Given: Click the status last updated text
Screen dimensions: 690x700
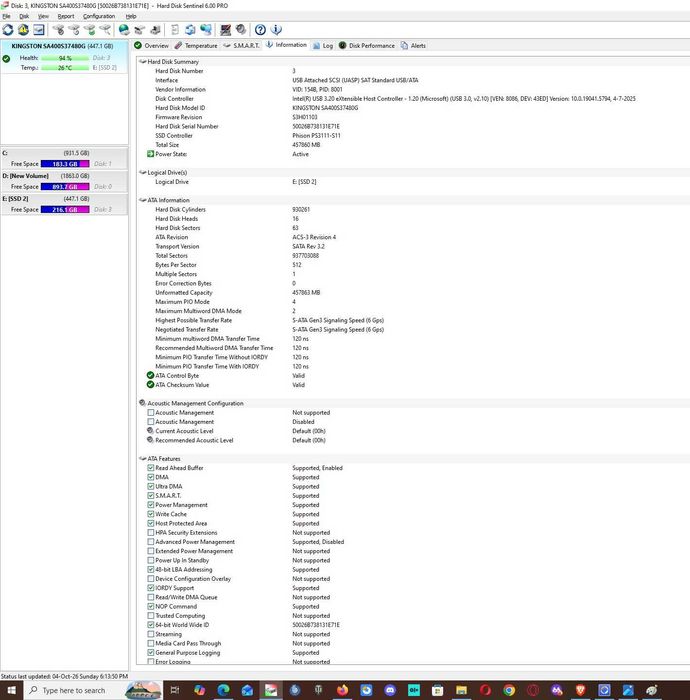Looking at the screenshot, I should [64, 676].
